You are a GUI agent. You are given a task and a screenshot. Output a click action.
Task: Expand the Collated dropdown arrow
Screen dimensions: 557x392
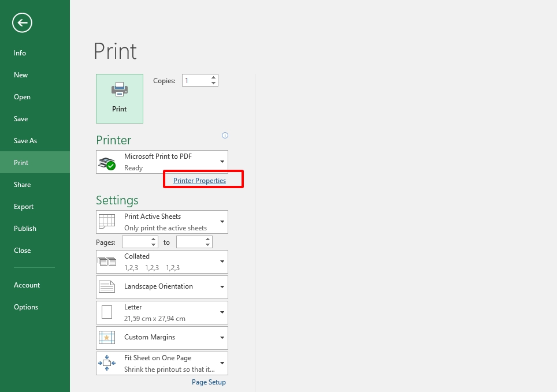tap(222, 262)
